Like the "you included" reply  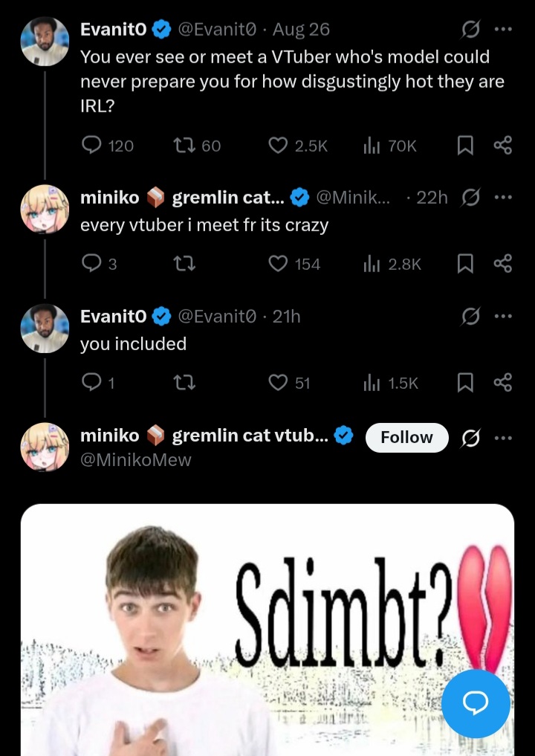[278, 383]
